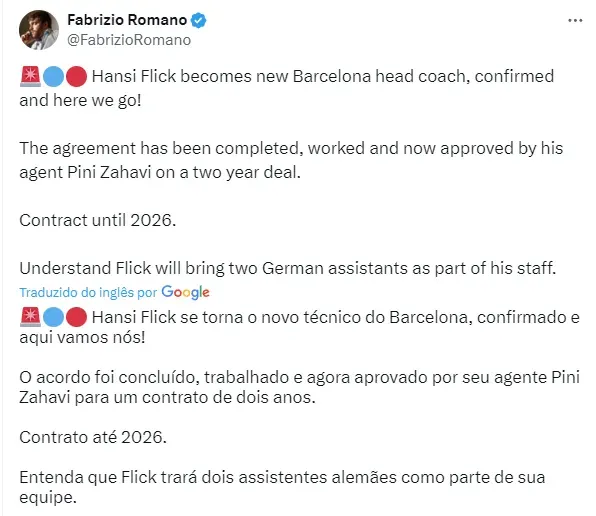The image size is (596, 516).
Task: Open the @FabrizioRomano handle link
Action: coord(129,40)
